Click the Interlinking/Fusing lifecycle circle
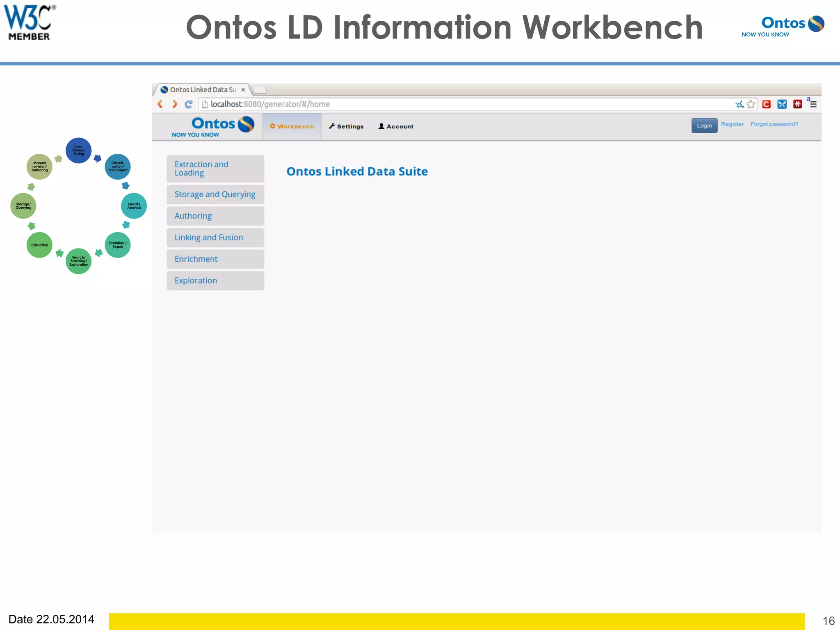This screenshot has height=630, width=840. point(79,151)
